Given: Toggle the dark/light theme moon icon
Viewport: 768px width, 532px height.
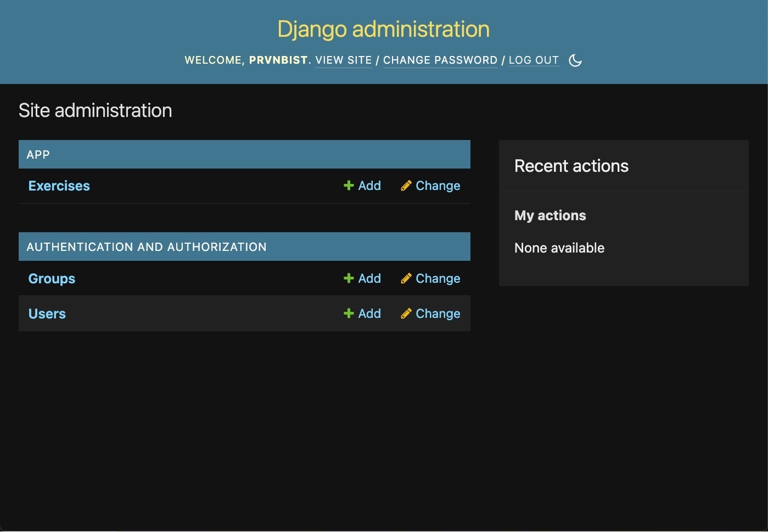Looking at the screenshot, I should pyautogui.click(x=575, y=60).
